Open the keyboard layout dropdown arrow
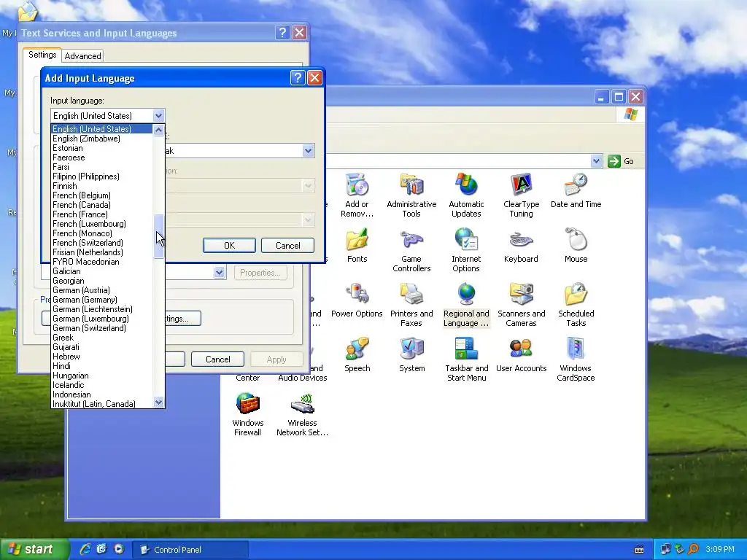This screenshot has height=560, width=747. pos(309,151)
